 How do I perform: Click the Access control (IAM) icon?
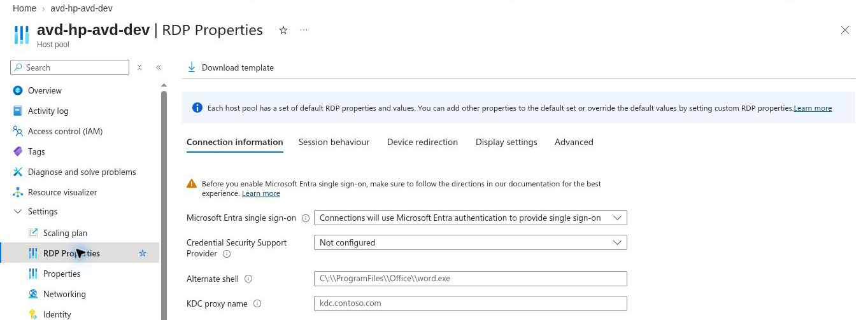tap(18, 131)
